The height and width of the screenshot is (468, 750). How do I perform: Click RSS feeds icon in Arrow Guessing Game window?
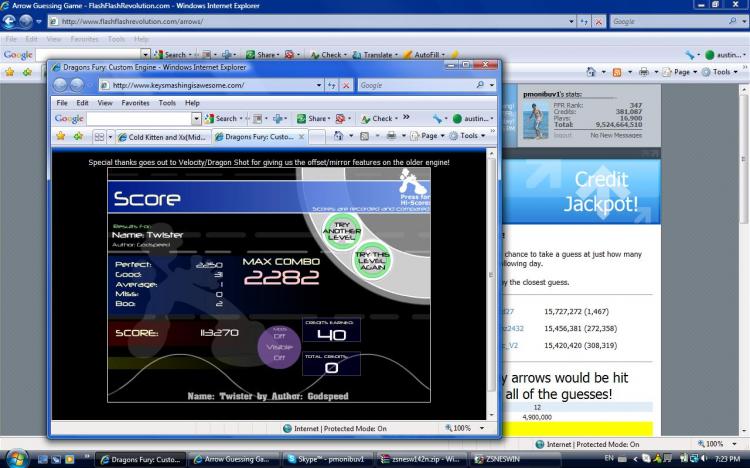point(617,72)
